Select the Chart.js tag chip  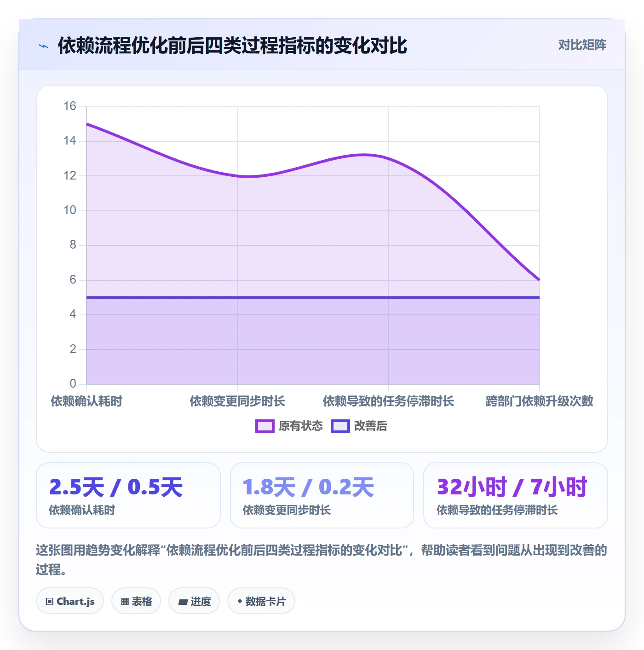[x=70, y=601]
